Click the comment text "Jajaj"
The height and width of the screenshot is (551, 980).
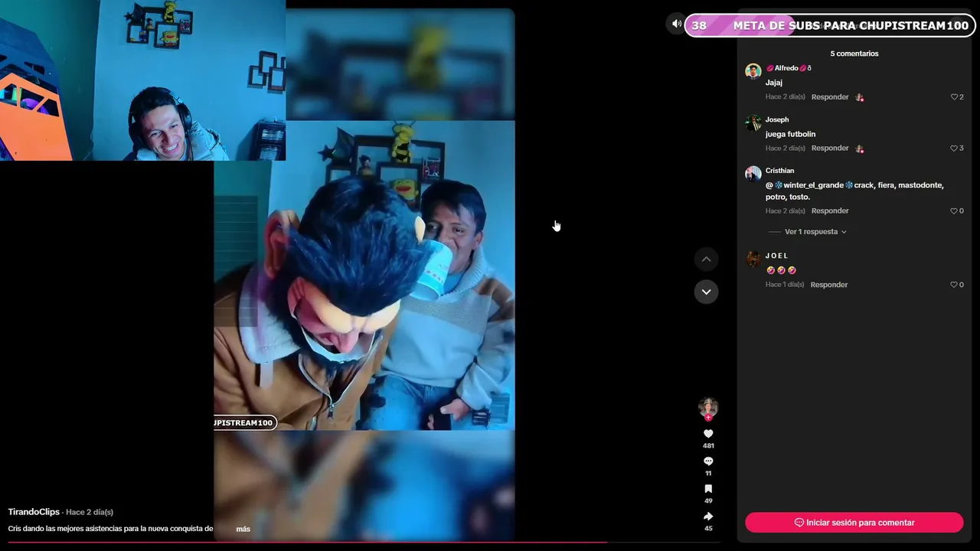point(774,83)
